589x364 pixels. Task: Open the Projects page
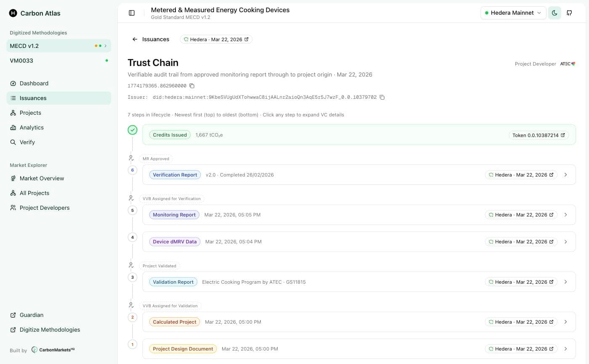[x=59, y=113]
